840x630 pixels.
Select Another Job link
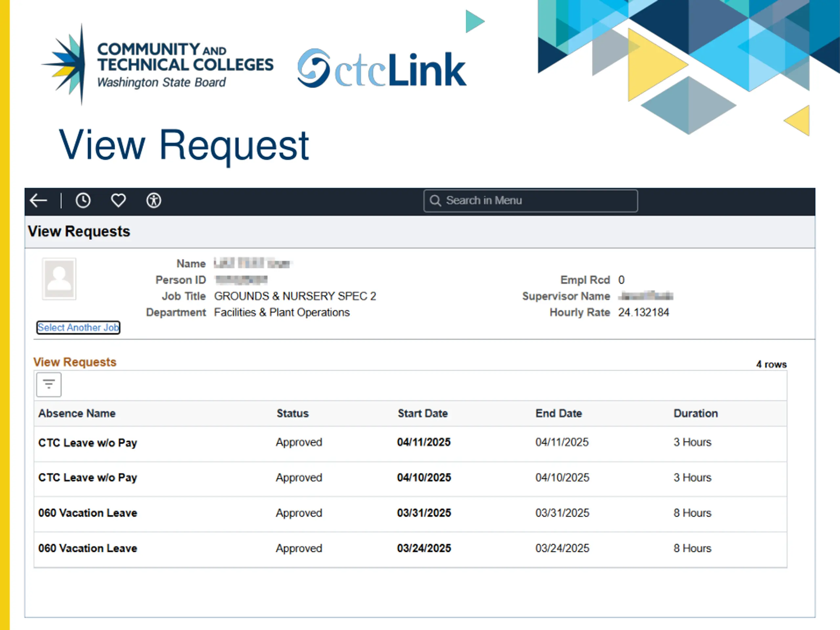[x=78, y=328]
